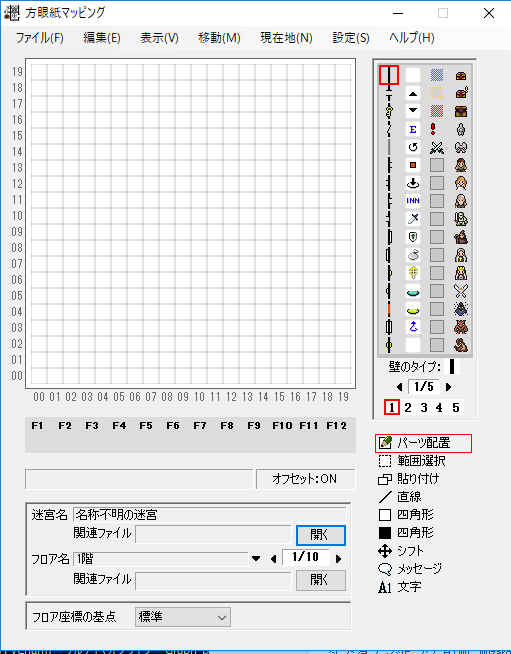Open the 設定(S) menu

(351, 38)
